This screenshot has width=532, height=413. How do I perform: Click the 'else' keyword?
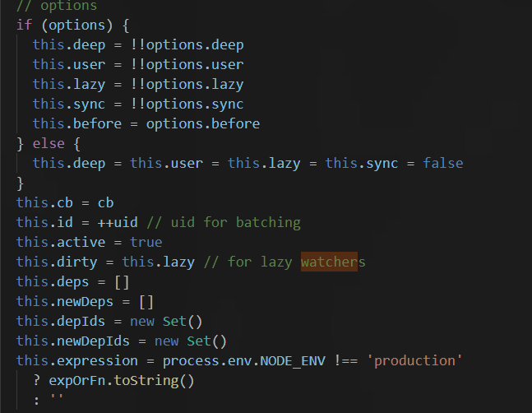click(49, 143)
